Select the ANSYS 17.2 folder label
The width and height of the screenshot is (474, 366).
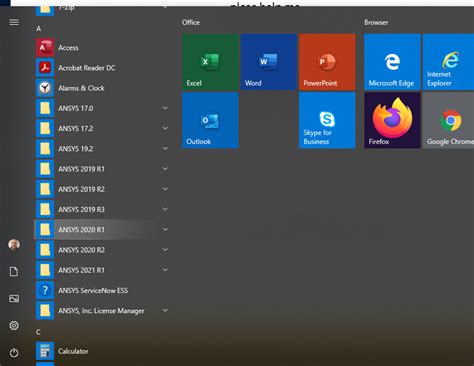(x=76, y=129)
